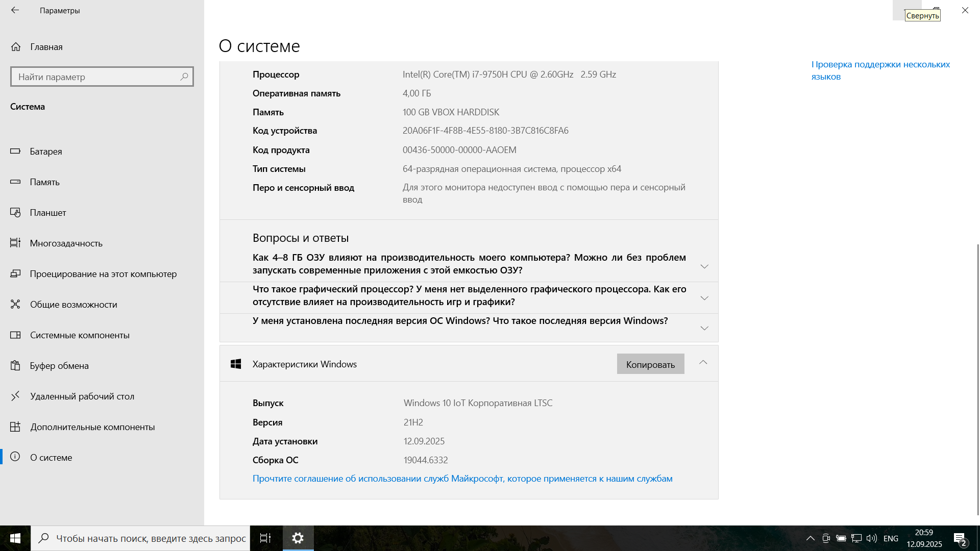The image size is (980, 551).
Task: Select Дополнительные компоненты in sidebar
Action: (92, 427)
